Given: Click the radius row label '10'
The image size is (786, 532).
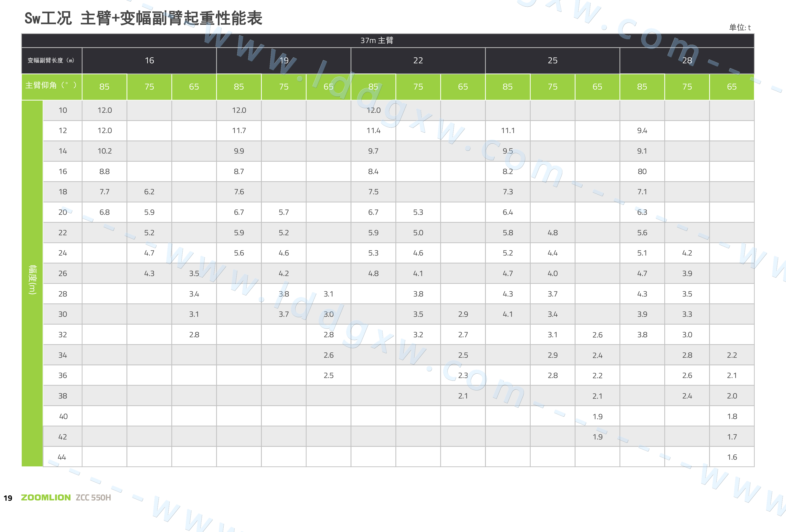Looking at the screenshot, I should point(63,110).
